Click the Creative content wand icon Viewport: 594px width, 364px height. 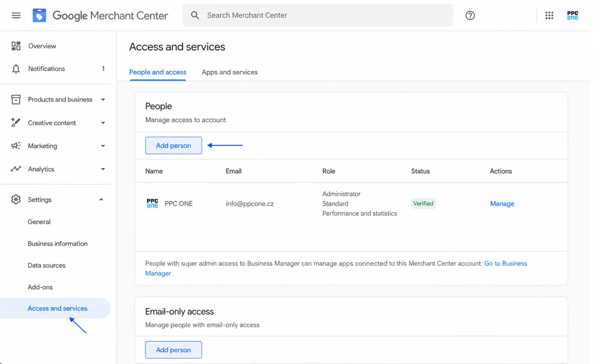pyautogui.click(x=16, y=123)
